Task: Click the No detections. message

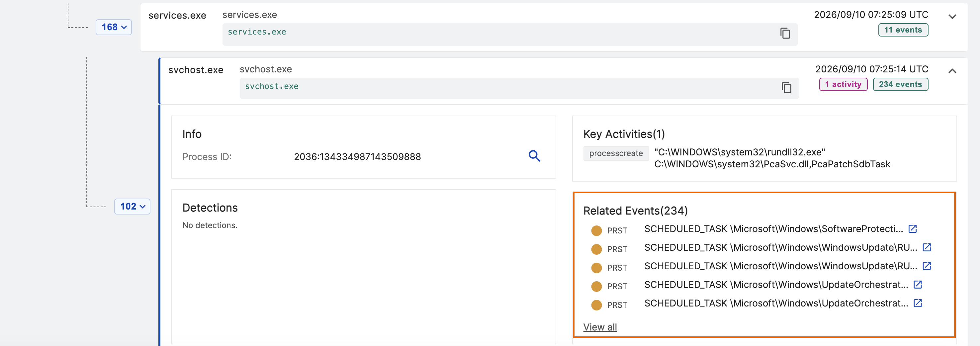Action: point(210,225)
